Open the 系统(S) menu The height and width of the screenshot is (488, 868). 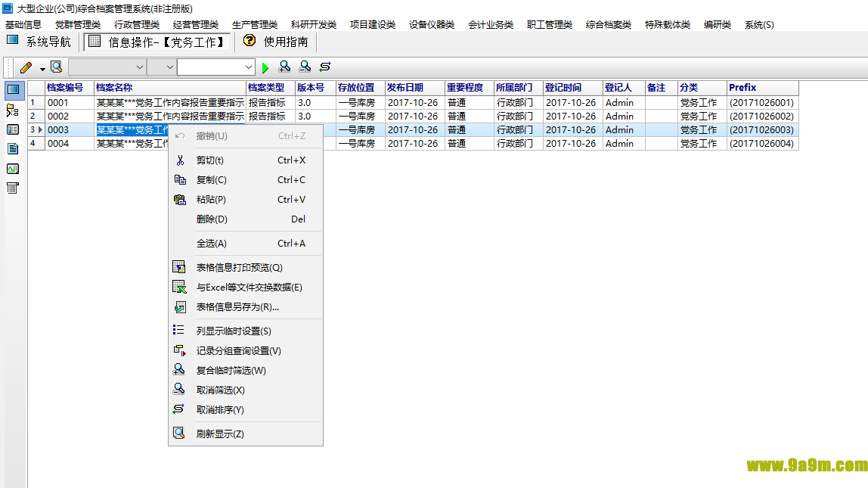point(759,25)
